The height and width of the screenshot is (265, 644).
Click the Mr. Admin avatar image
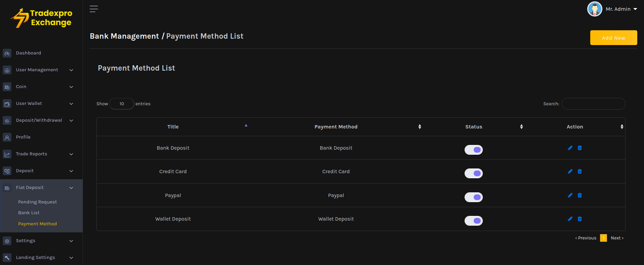[x=594, y=9]
